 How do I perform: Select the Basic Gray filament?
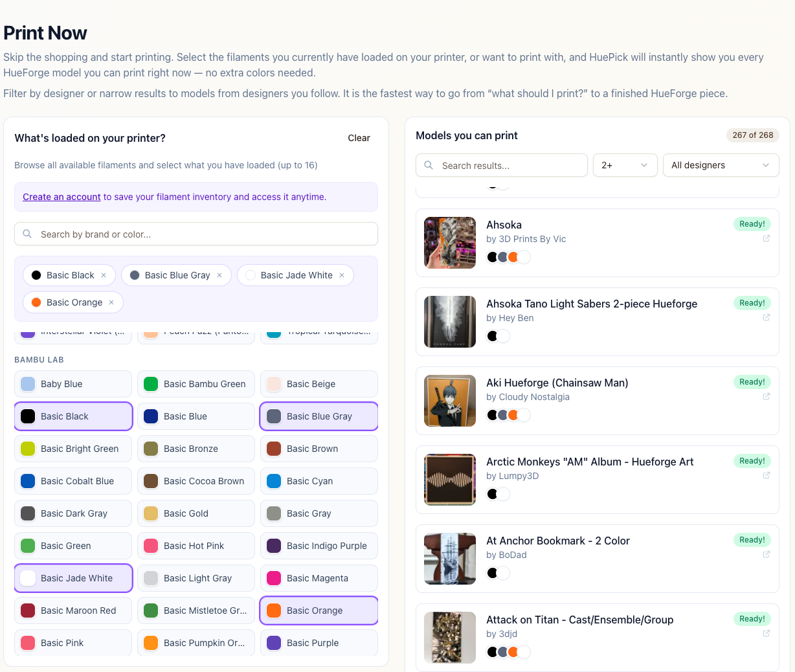tap(319, 513)
